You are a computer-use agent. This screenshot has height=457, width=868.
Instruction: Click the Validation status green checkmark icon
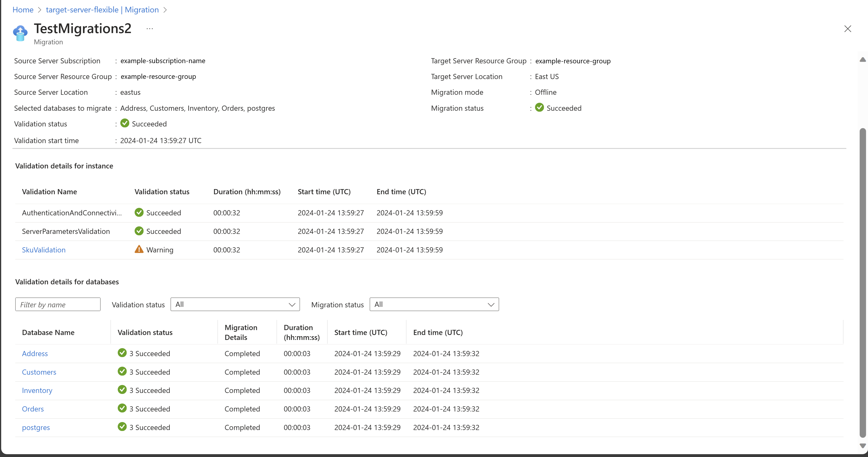pyautogui.click(x=125, y=123)
